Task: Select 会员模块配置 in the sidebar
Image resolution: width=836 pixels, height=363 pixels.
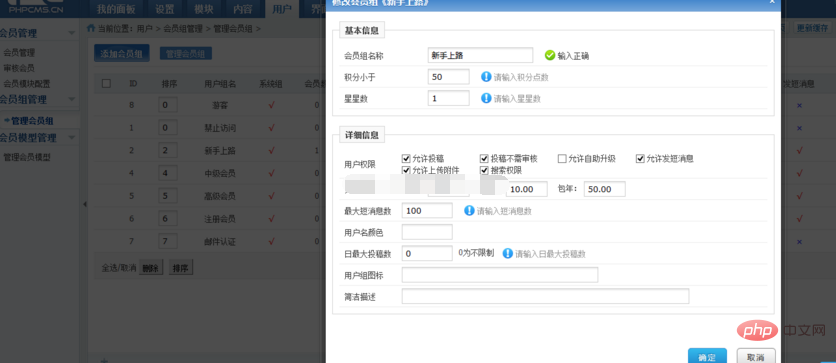Action: tap(27, 84)
